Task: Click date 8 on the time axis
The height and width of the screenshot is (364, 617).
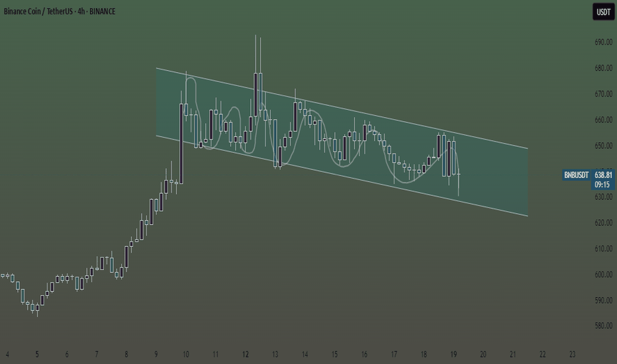Action: coord(126,355)
